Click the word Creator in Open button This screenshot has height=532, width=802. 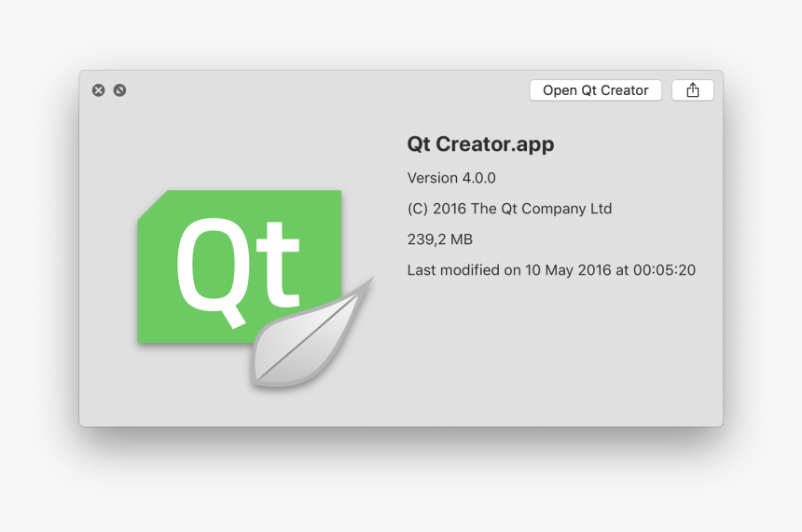click(625, 90)
